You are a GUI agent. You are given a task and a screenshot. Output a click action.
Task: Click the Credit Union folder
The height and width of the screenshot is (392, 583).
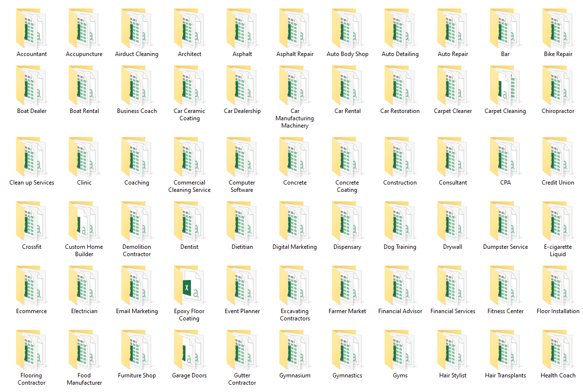tap(558, 157)
